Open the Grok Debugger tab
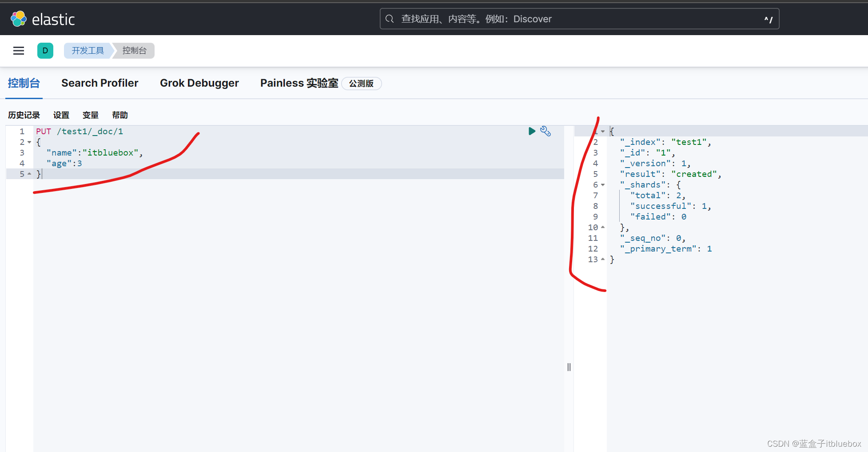Viewport: 868px width, 452px height. coord(199,83)
